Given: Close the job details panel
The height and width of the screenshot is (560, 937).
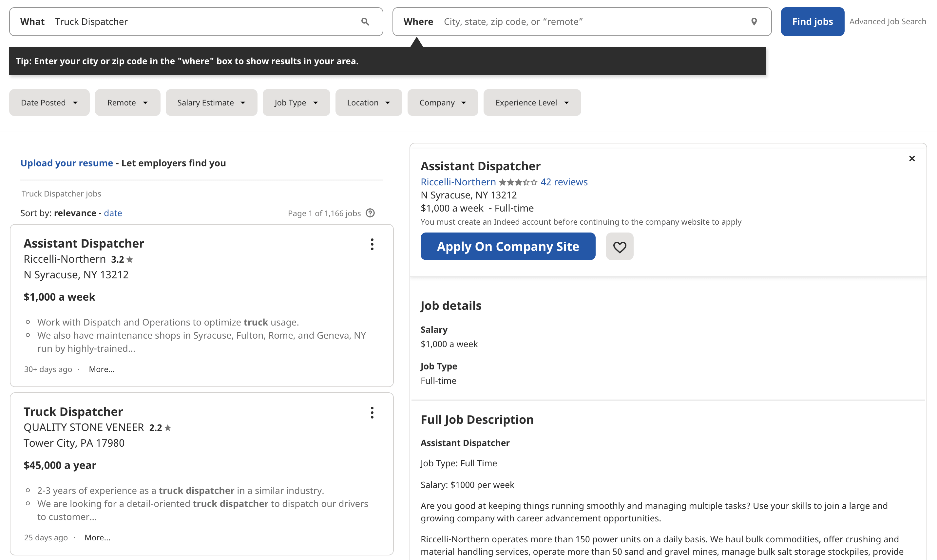Looking at the screenshot, I should tap(912, 159).
